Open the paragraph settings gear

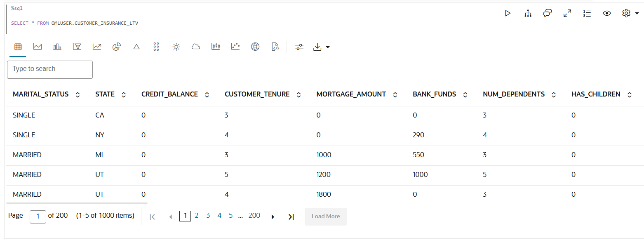coord(626,13)
